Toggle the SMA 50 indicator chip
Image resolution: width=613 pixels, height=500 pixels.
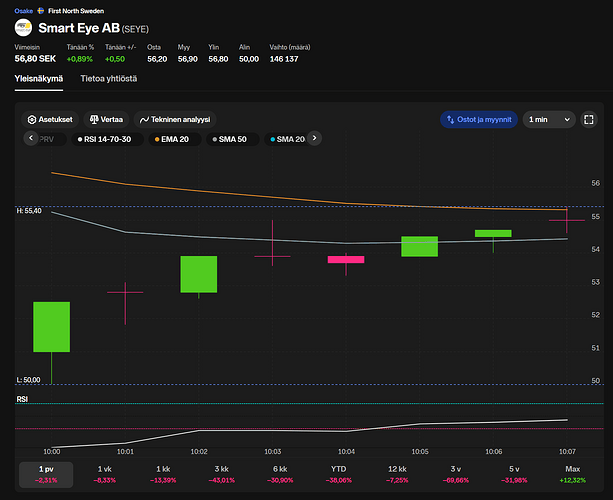pos(233,139)
